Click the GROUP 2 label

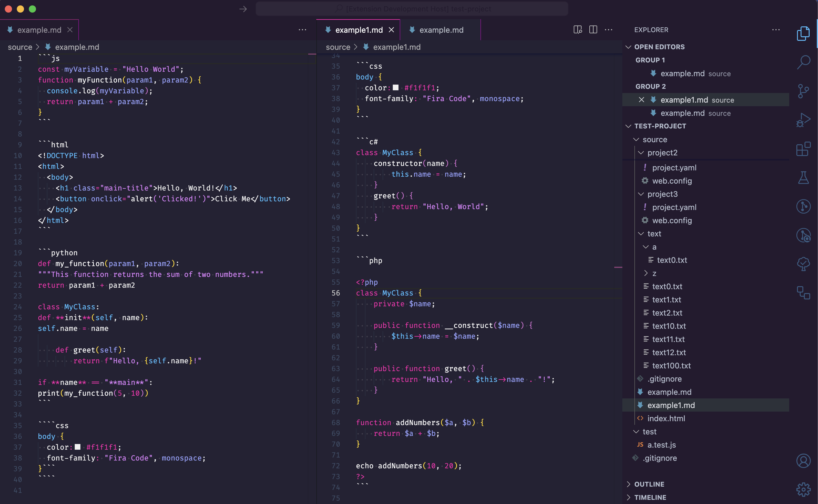[650, 86]
